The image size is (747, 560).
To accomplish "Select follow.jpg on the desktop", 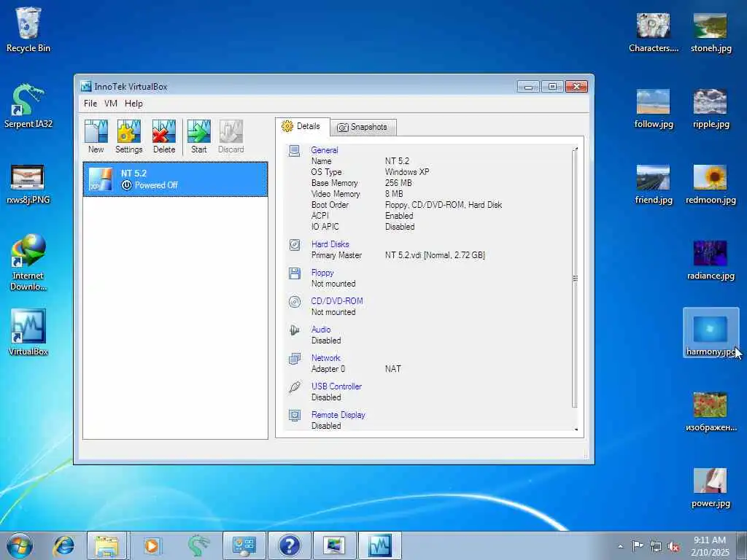I will [653, 109].
